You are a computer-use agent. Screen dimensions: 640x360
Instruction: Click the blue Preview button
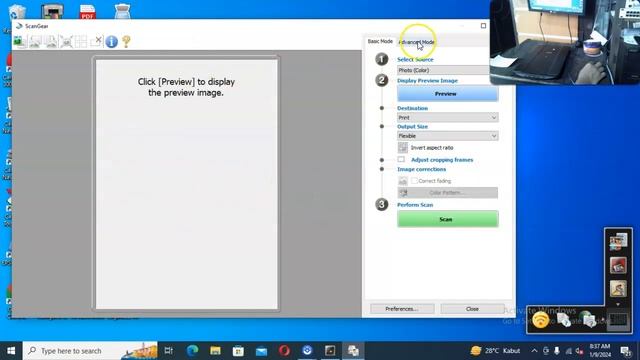tap(448, 94)
